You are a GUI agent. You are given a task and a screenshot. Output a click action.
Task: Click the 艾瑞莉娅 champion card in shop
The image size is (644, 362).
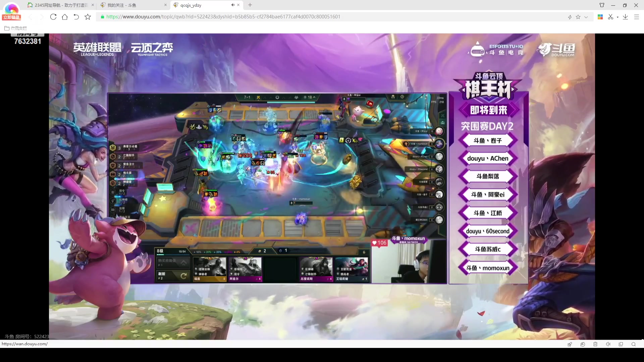click(352, 269)
